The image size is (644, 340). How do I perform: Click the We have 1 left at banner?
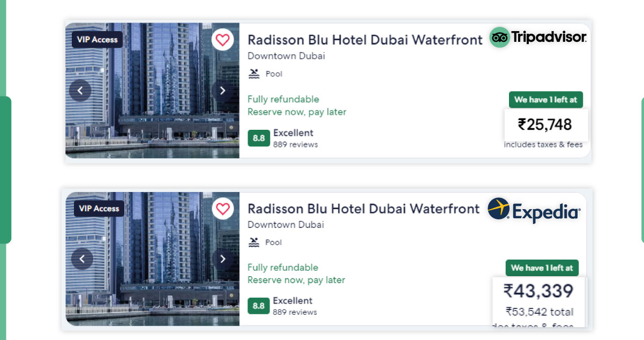pos(545,99)
